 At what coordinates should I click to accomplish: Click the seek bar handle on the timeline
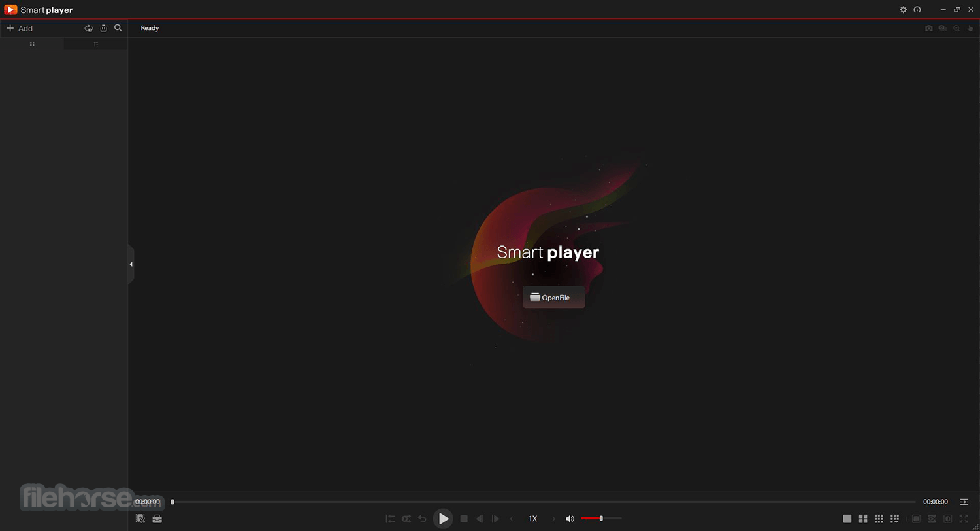point(172,502)
